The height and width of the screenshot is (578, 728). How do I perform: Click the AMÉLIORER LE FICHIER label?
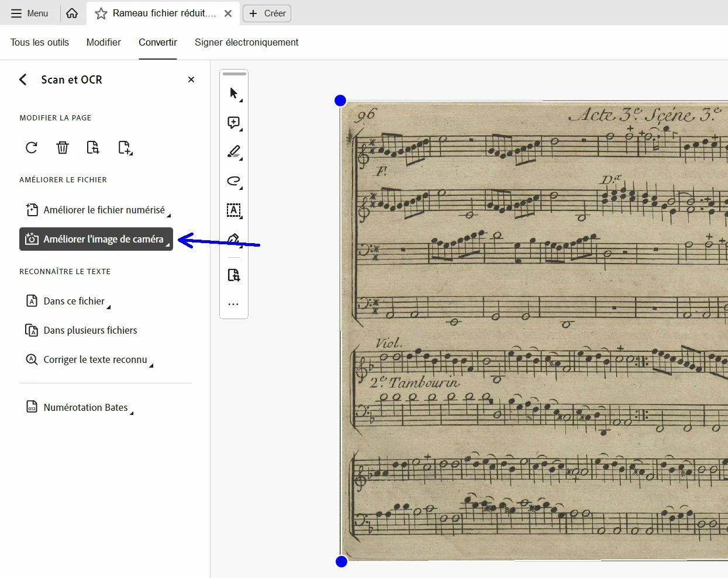click(63, 179)
